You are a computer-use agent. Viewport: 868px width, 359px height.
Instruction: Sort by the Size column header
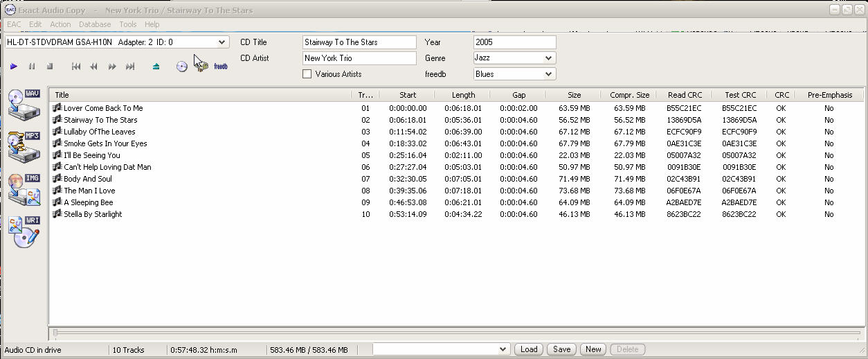(x=574, y=95)
